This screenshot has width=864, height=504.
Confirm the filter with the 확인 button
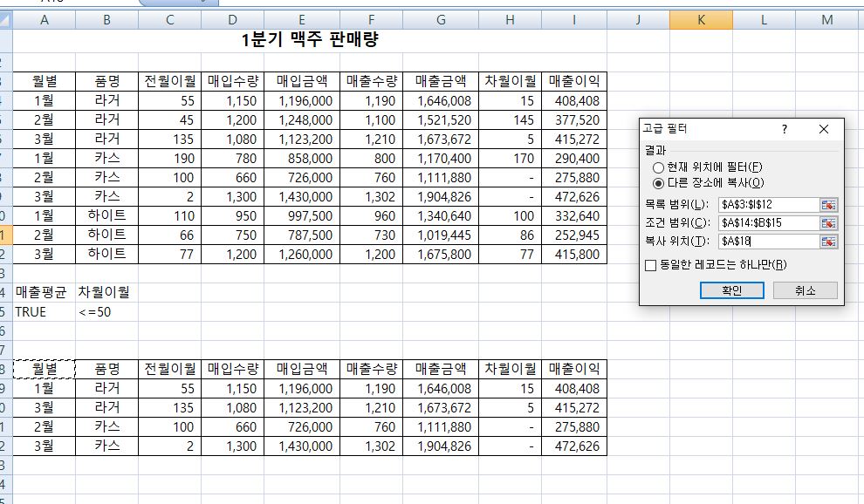click(x=731, y=290)
